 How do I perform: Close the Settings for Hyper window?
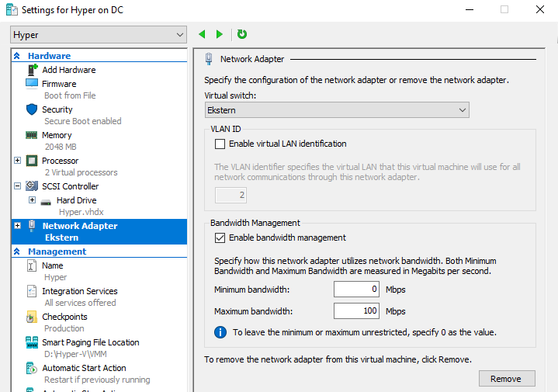point(540,9)
